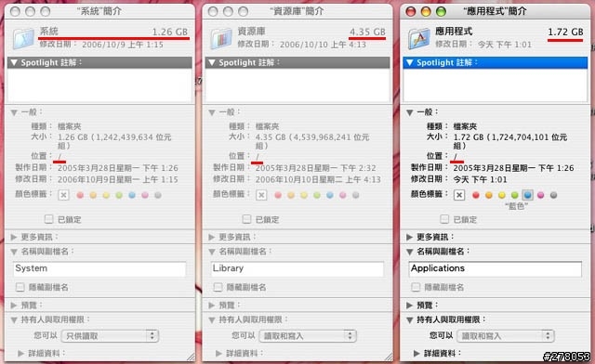The height and width of the screenshot is (364, 595).
Task: Collapse 一般 section in 資源庫 window
Action: [x=212, y=112]
